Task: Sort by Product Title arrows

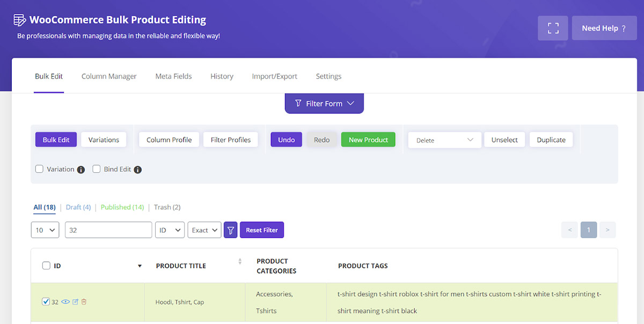Action: click(240, 261)
